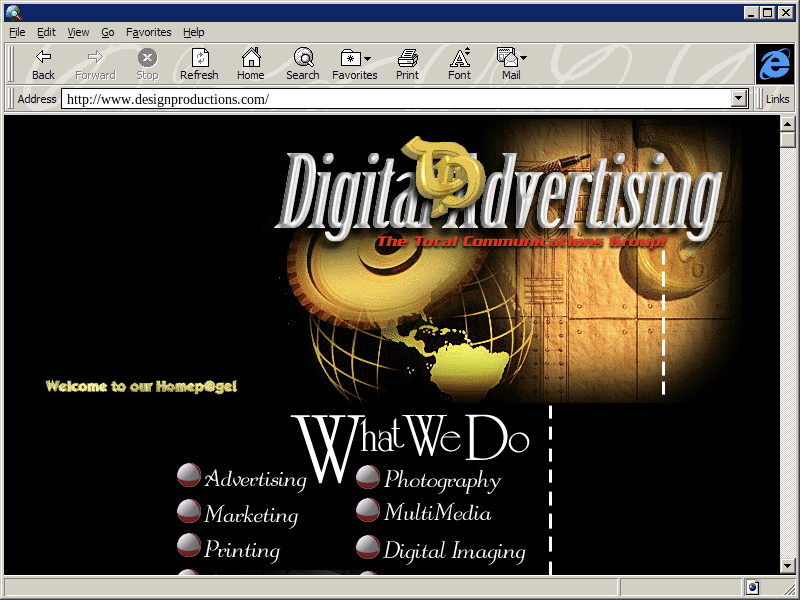
Task: Click the Internet Explorer logo icon
Action: (x=775, y=64)
